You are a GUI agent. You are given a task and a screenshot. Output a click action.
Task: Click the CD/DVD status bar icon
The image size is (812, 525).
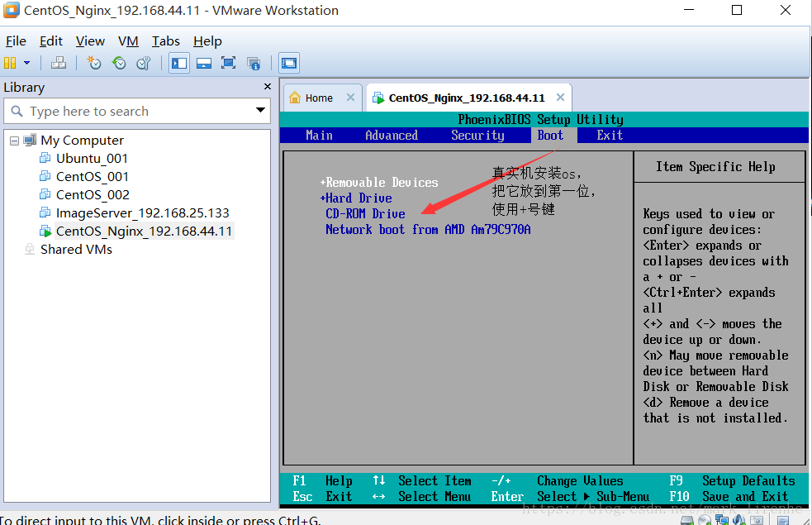(705, 520)
